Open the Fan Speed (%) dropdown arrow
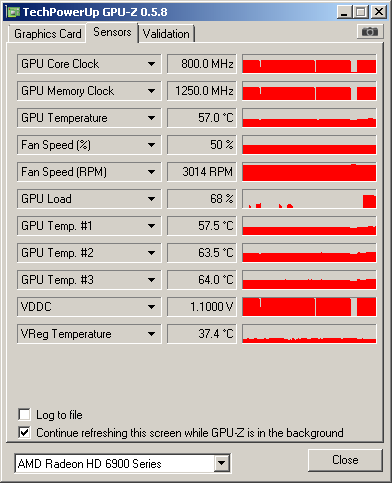This screenshot has height=483, width=392. point(151,145)
